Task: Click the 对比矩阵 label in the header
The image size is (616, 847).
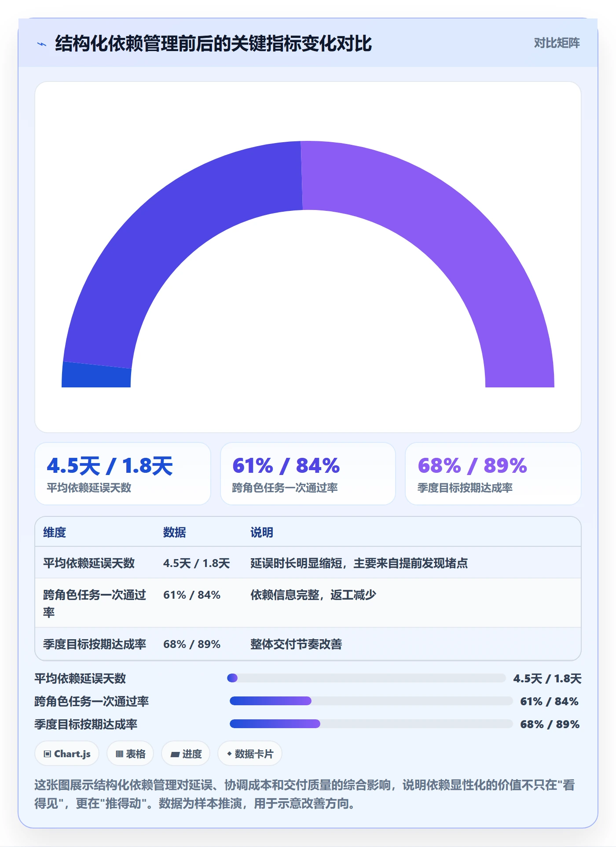Action: [x=557, y=43]
